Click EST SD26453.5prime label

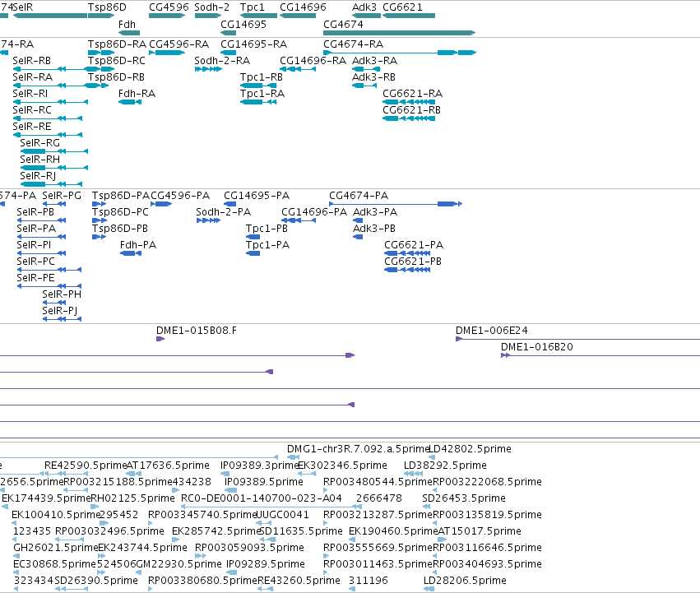[x=464, y=498]
